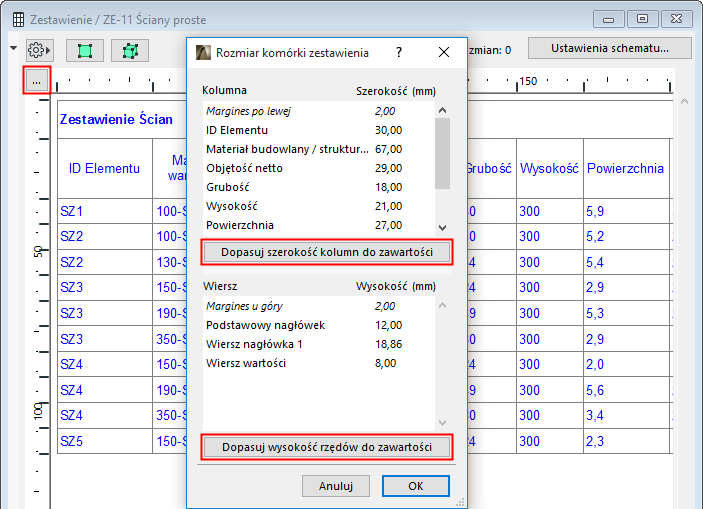The width and height of the screenshot is (703, 509).
Task: Select Podstawowy nagłówek row
Action: [x=318, y=325]
